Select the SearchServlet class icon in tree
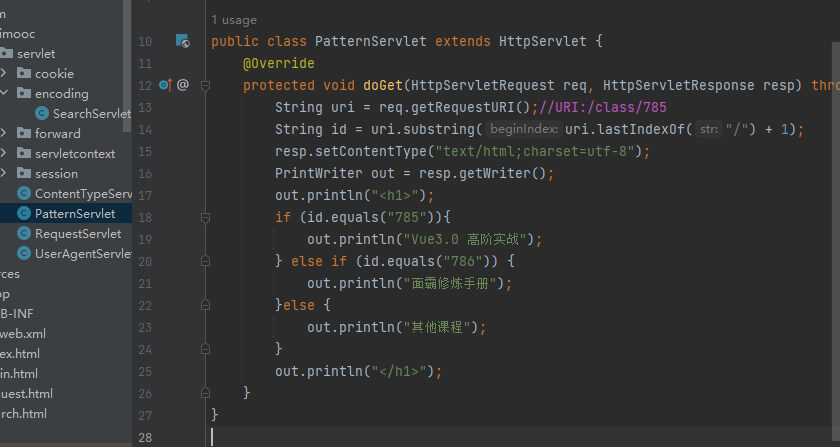Screen dimensions: 840x447 [42, 113]
